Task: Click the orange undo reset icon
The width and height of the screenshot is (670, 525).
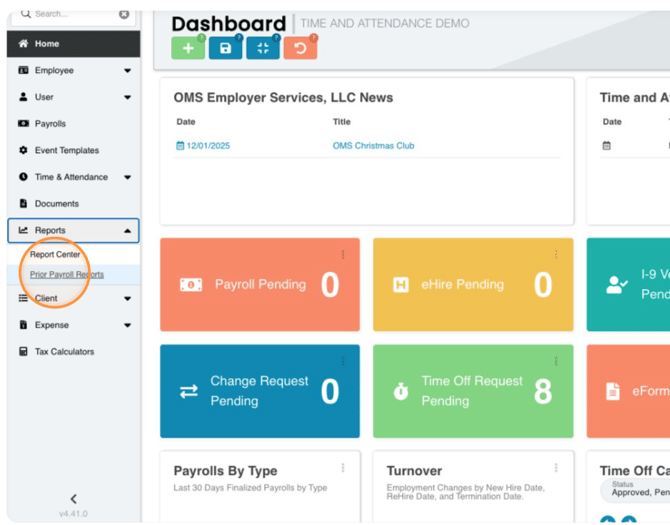Action: click(x=300, y=48)
